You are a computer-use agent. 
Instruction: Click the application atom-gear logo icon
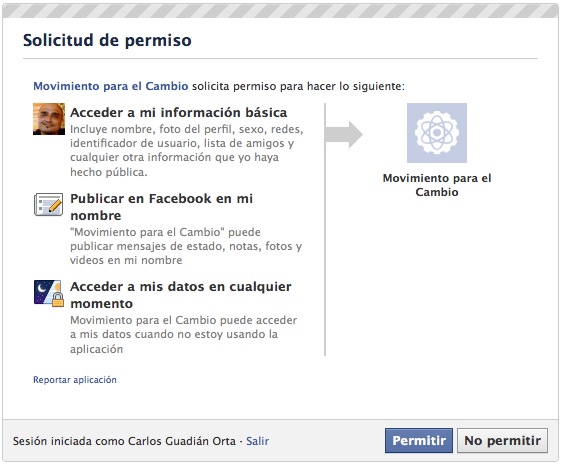(x=436, y=133)
